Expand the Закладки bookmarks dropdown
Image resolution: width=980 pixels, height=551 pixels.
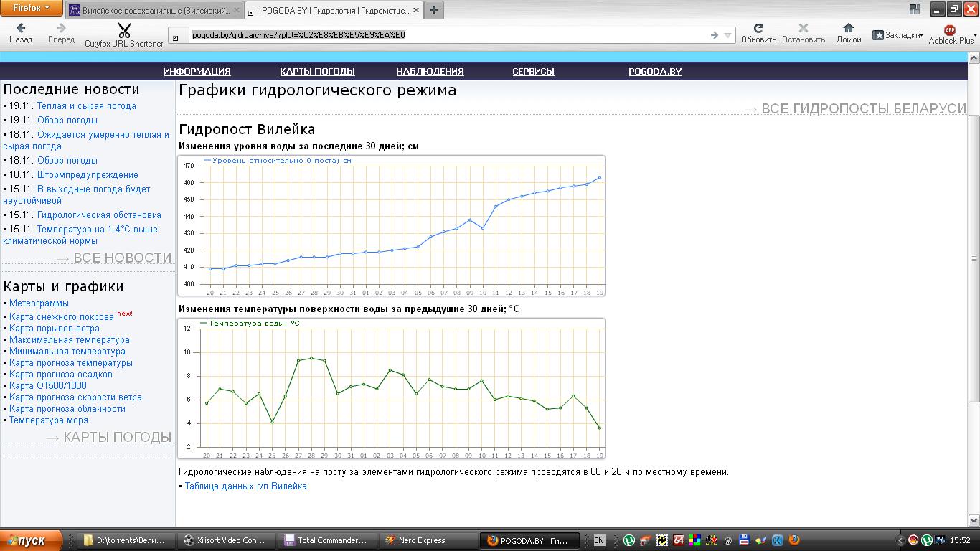coord(897,35)
